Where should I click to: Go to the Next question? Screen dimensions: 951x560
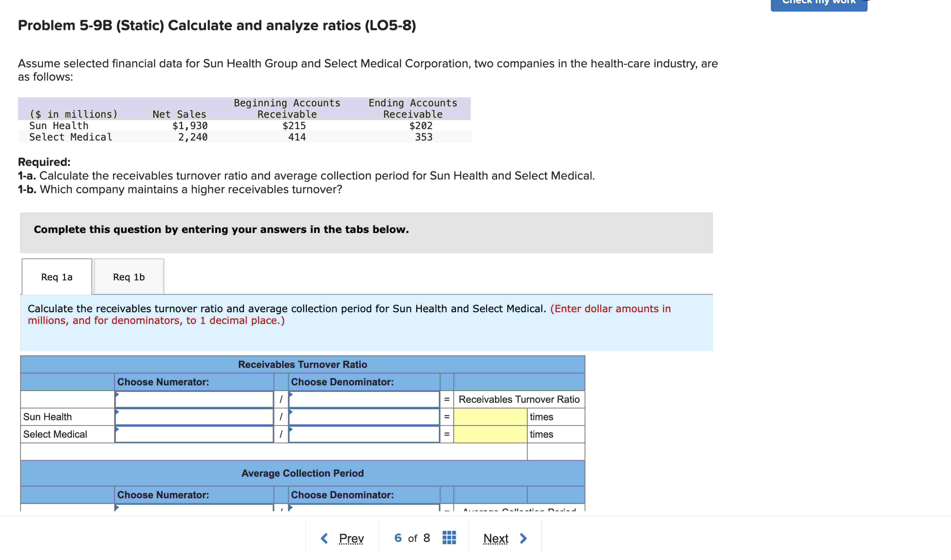tap(496, 538)
